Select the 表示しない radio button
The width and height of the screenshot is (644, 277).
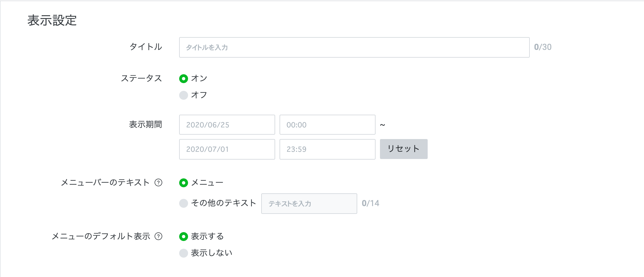click(x=184, y=253)
